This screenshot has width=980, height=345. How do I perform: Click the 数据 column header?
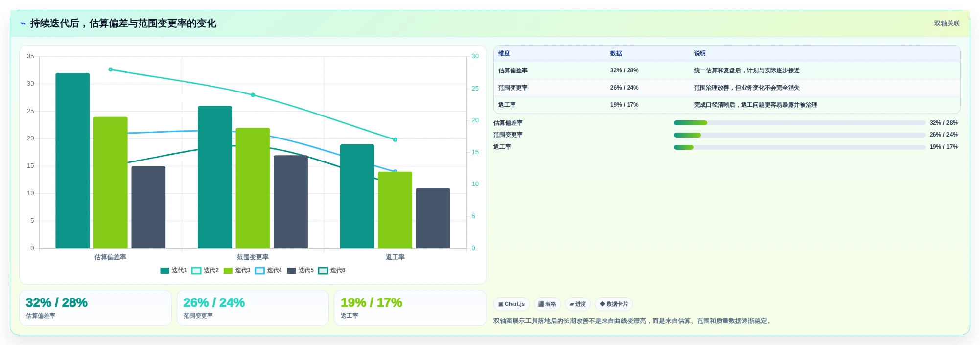(x=616, y=54)
